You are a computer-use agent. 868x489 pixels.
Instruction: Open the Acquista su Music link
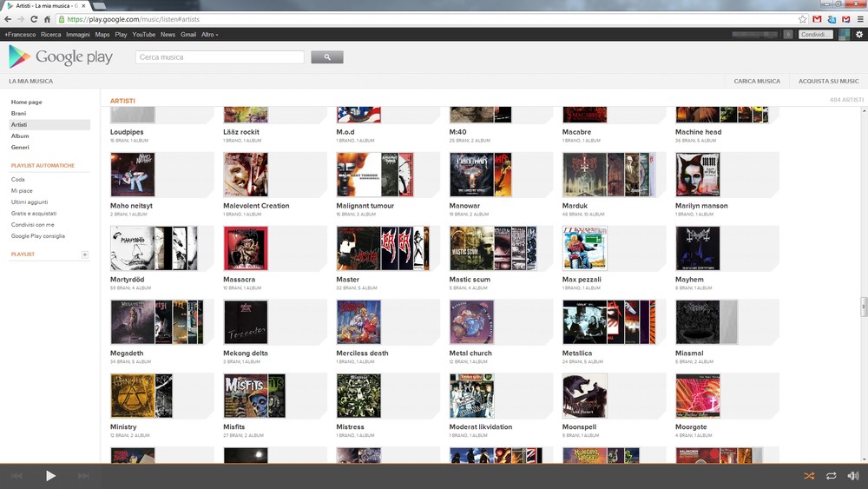point(828,82)
